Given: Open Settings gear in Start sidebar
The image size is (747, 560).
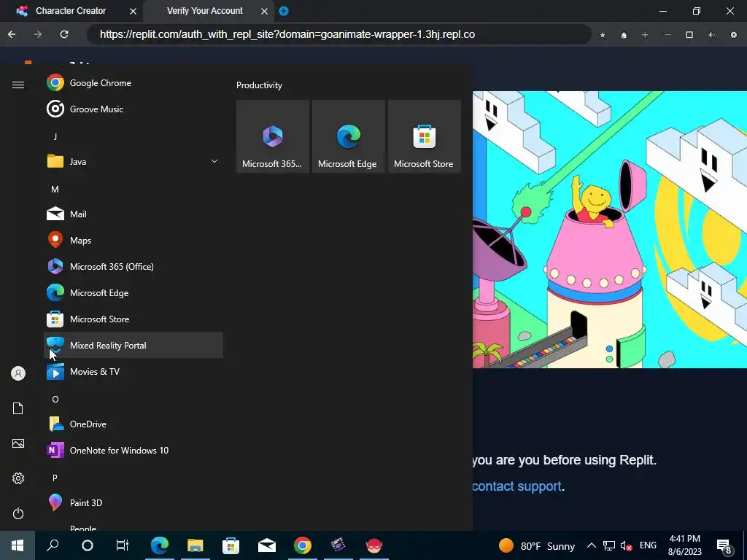Looking at the screenshot, I should point(18,478).
